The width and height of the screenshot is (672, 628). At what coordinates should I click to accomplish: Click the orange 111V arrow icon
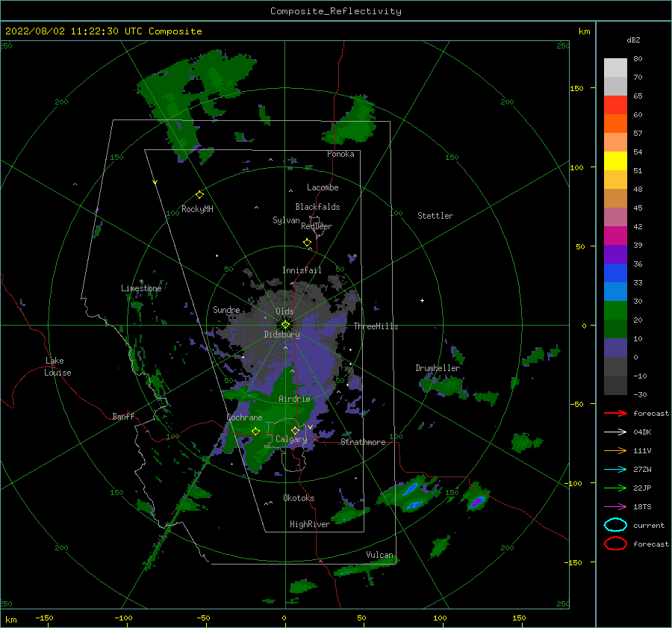point(615,450)
